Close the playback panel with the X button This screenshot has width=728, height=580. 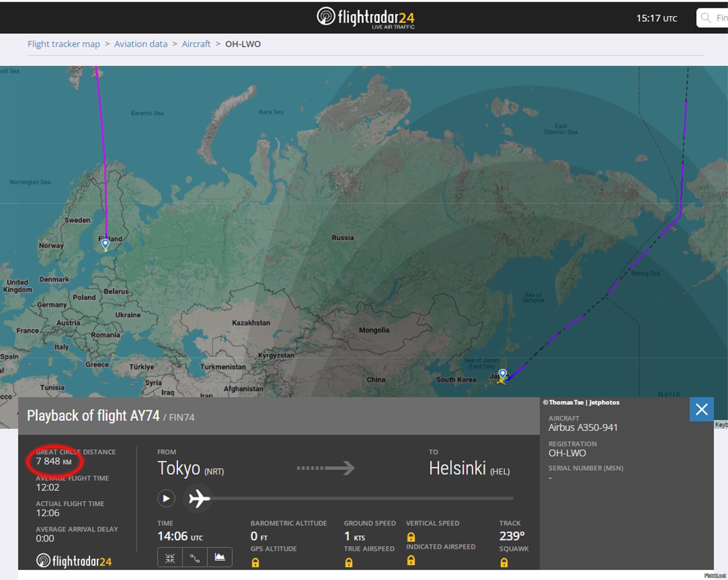pos(701,409)
